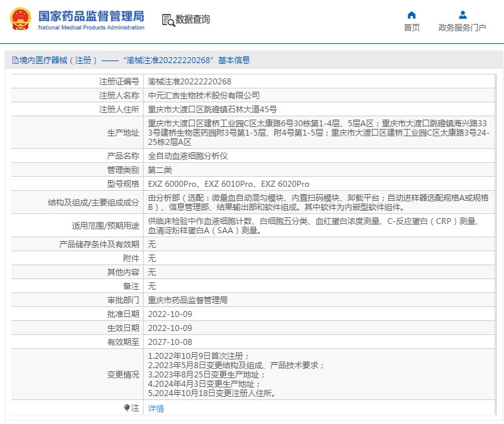The width and height of the screenshot is (504, 424).
Task: Click the 生产地址 row label
Action: [x=123, y=133]
